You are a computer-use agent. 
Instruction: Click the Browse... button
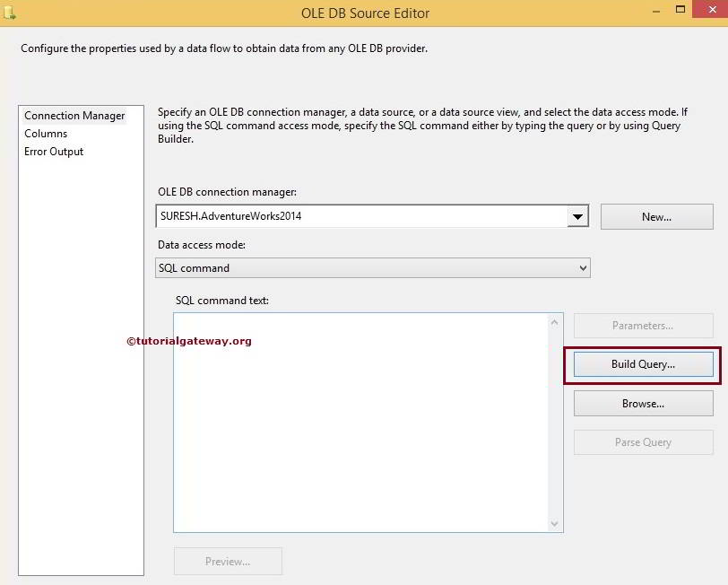pos(643,403)
